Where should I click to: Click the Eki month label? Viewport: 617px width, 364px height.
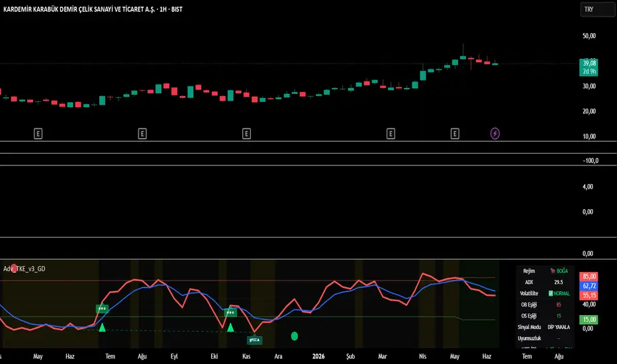click(x=214, y=357)
